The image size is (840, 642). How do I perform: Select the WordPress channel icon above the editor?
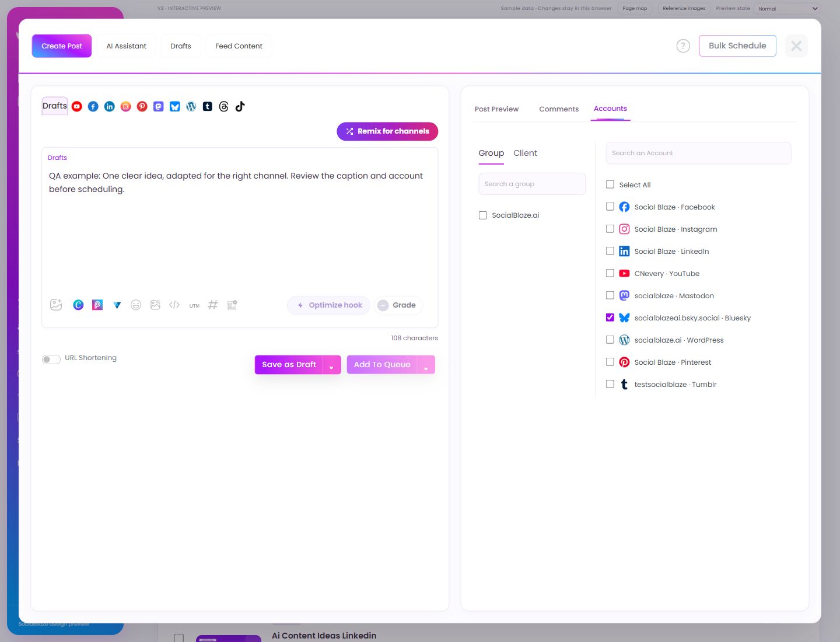[x=191, y=106]
